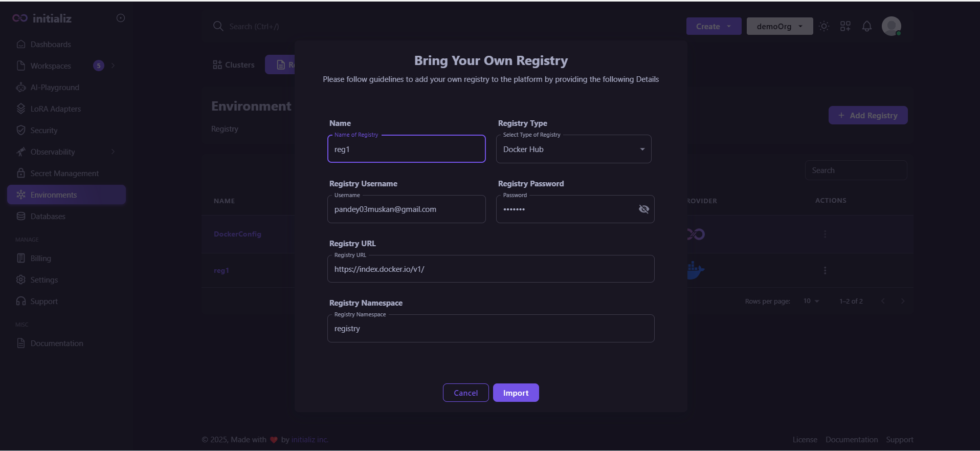This screenshot has height=451, width=980.
Task: Click the registry table Search box
Action: 856,170
